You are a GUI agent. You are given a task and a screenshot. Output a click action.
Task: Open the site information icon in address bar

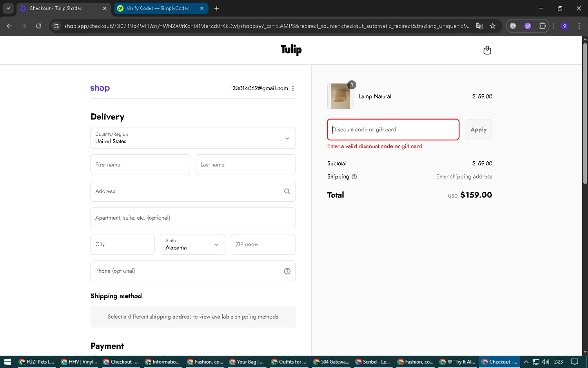click(x=56, y=26)
